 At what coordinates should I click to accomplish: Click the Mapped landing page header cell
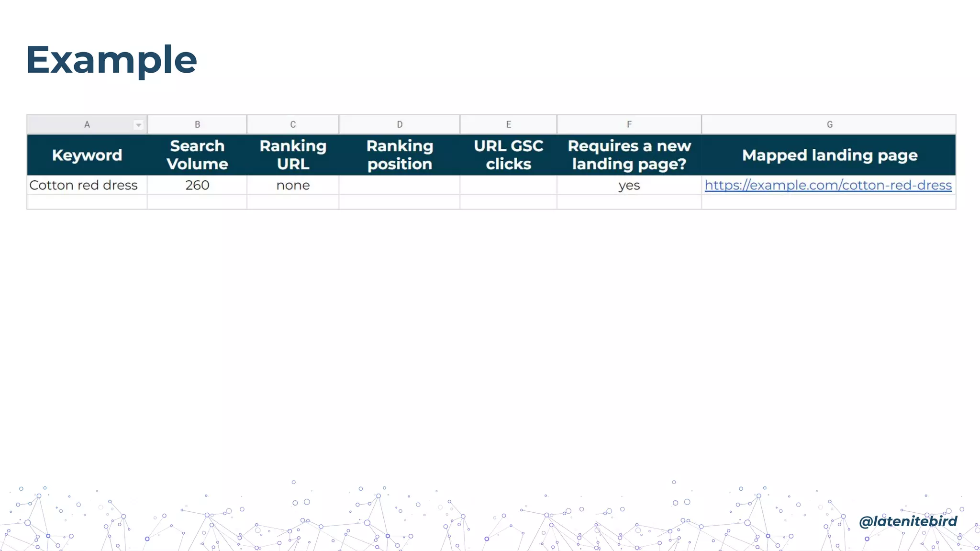click(829, 155)
